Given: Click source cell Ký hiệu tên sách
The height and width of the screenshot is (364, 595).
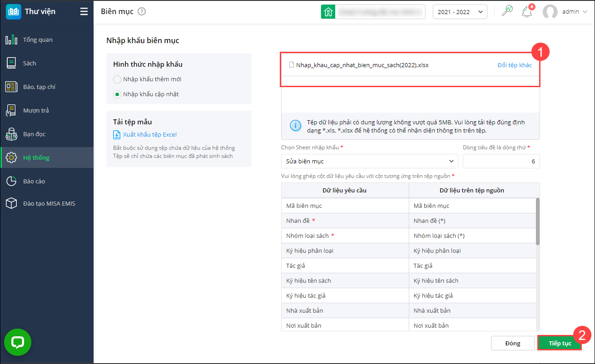Looking at the screenshot, I should point(472,280).
